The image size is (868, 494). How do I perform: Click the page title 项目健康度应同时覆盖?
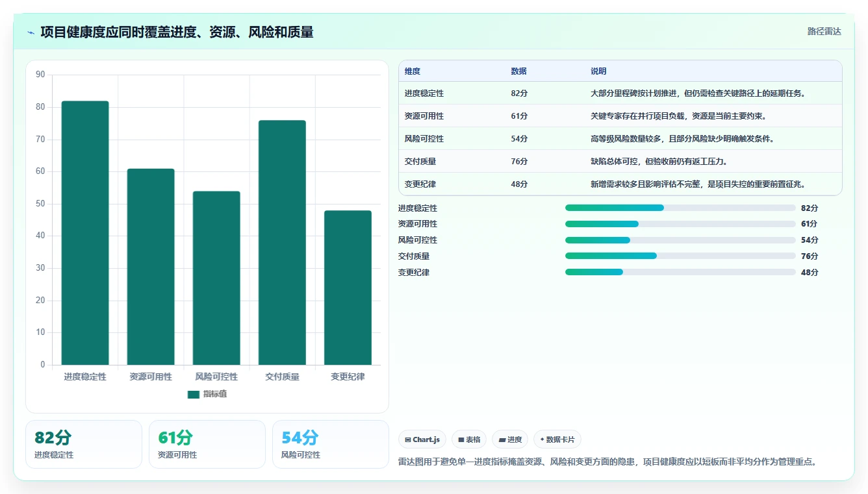tap(177, 32)
